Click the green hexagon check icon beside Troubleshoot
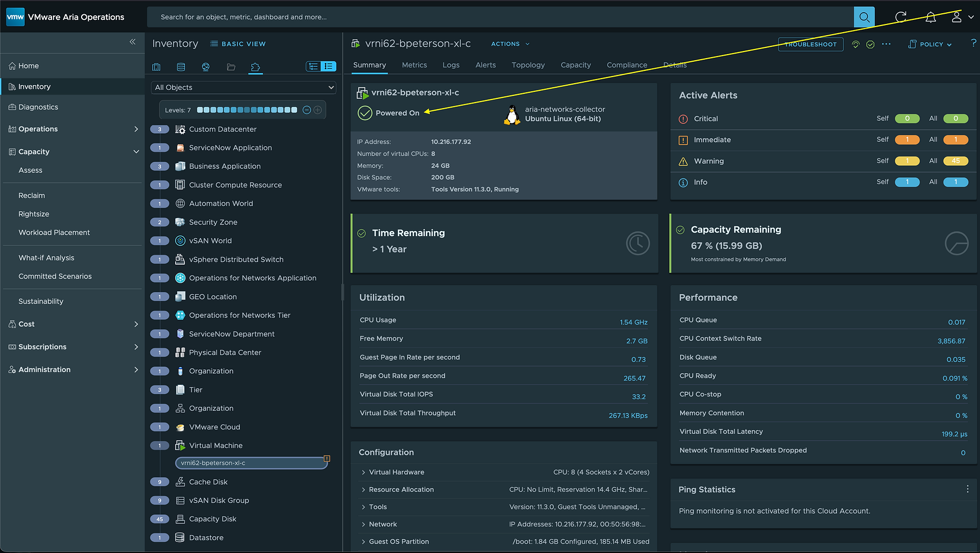 coord(870,44)
